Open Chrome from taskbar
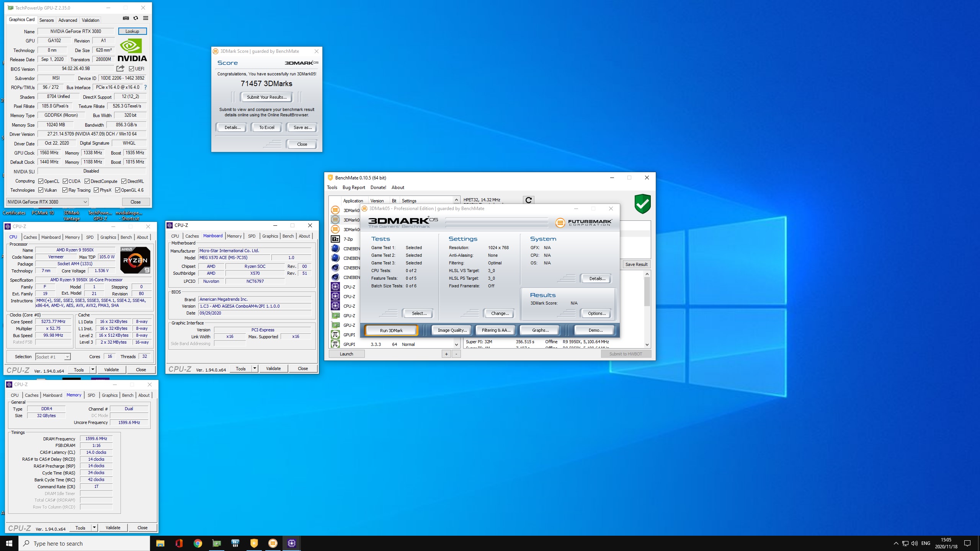The width and height of the screenshot is (980, 551). click(198, 543)
